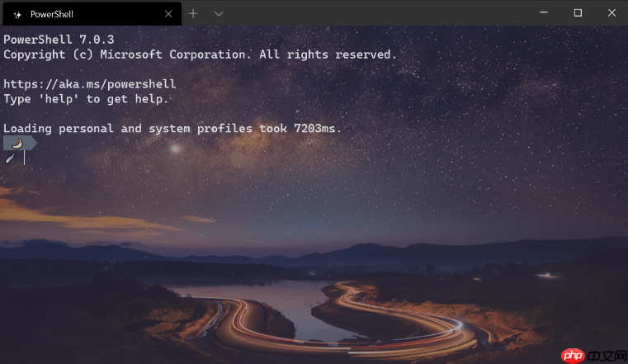Click the command input cursor line
The width and height of the screenshot is (628, 364).
24,158
